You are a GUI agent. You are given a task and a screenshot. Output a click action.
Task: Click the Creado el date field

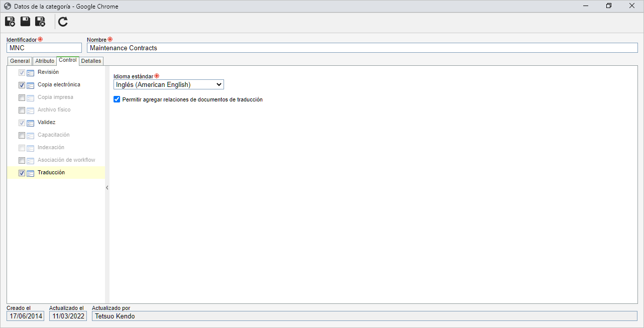coord(26,316)
